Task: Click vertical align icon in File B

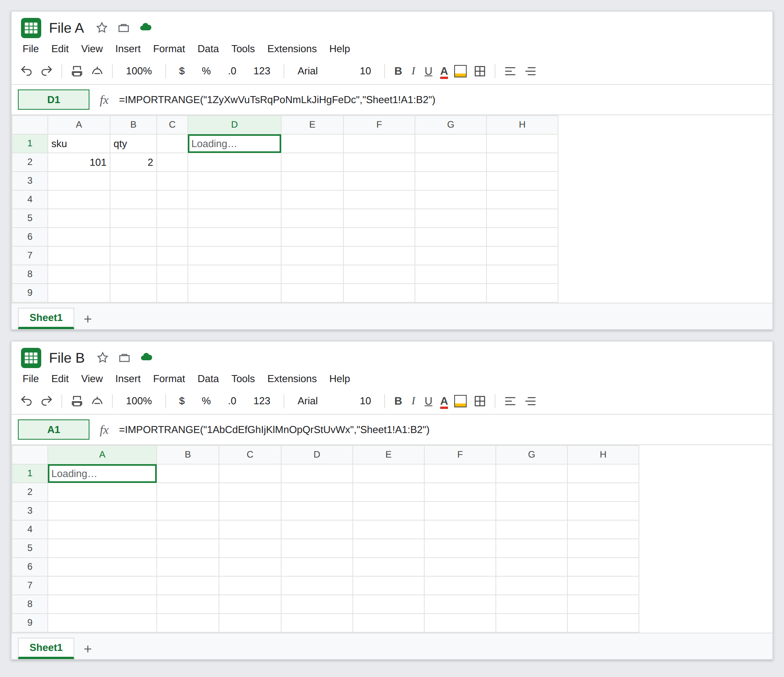Action: click(530, 401)
